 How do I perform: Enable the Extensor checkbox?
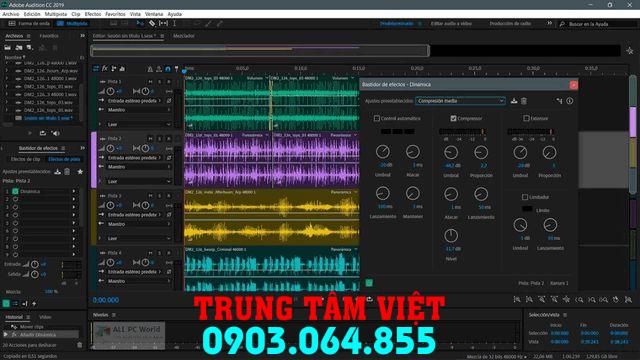526,118
